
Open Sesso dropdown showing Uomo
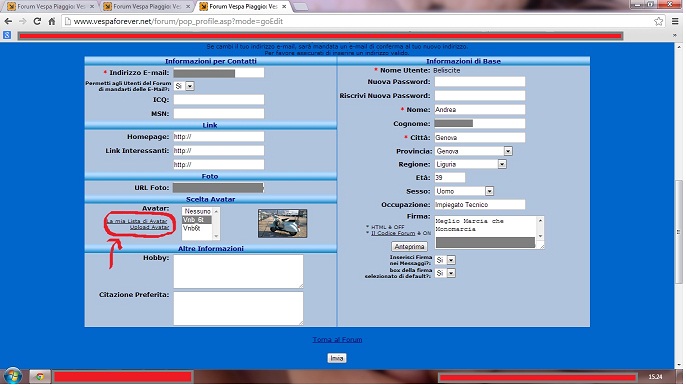464,191
